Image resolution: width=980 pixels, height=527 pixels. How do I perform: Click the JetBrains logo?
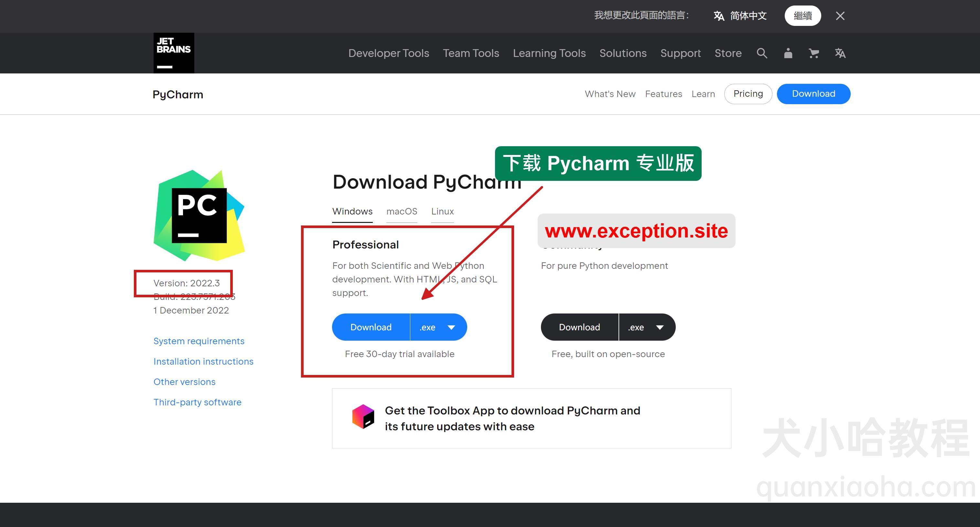(x=174, y=53)
